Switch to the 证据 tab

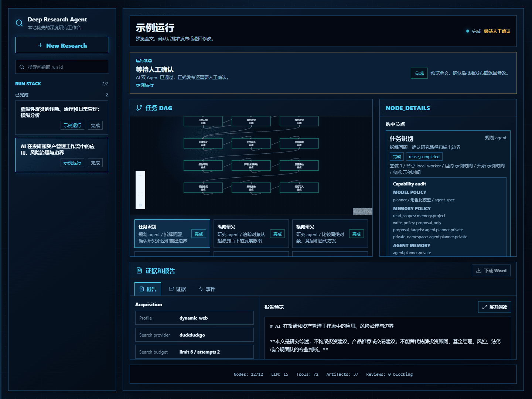177,289
